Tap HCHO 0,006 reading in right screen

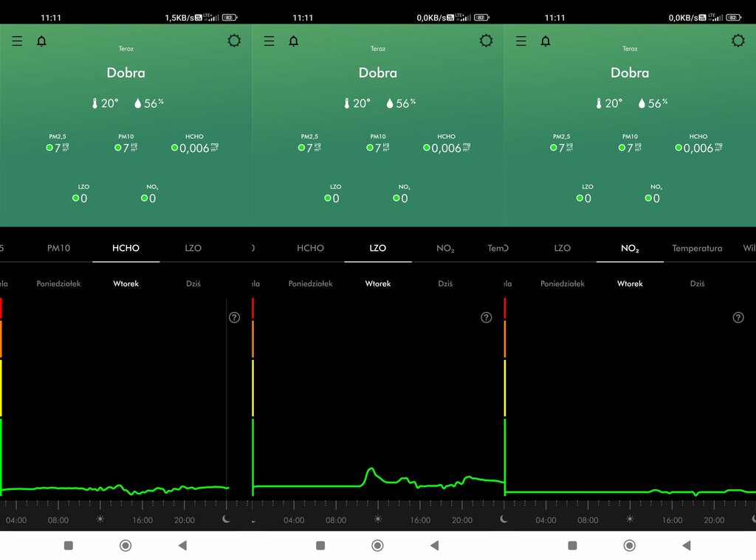point(698,144)
